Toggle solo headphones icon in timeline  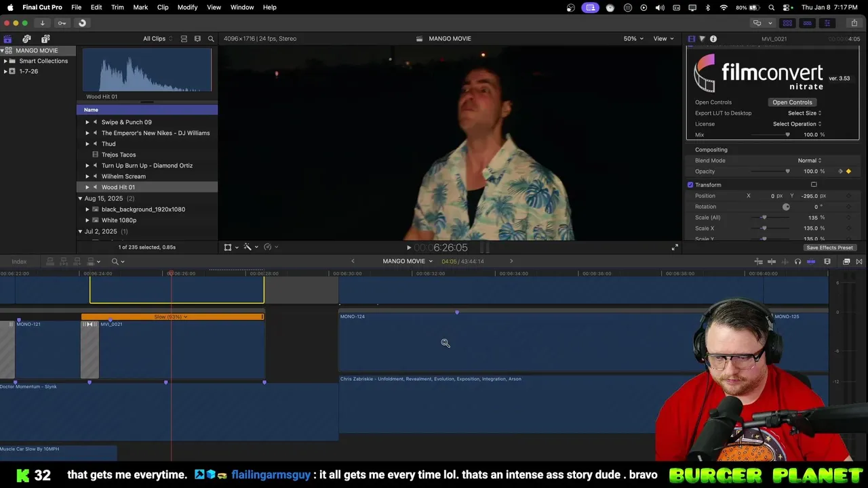(797, 262)
